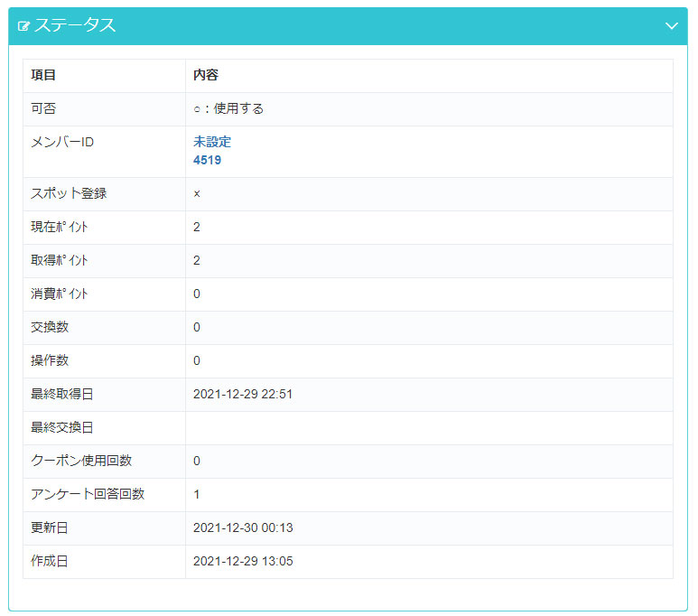Click the メンバーID row label
698x616 pixels.
(62, 143)
